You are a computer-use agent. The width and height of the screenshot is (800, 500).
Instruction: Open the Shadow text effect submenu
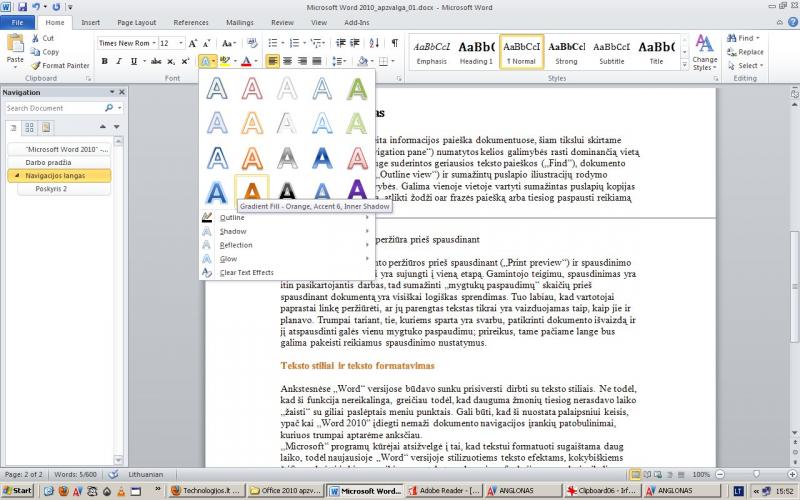287,232
